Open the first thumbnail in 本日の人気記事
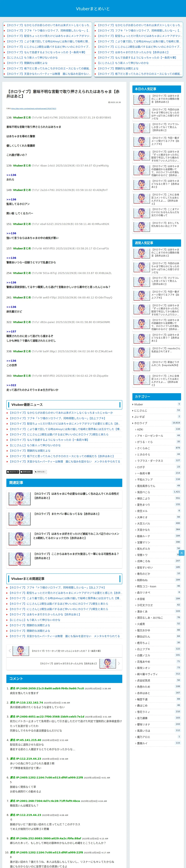 click(x=142, y=100)
